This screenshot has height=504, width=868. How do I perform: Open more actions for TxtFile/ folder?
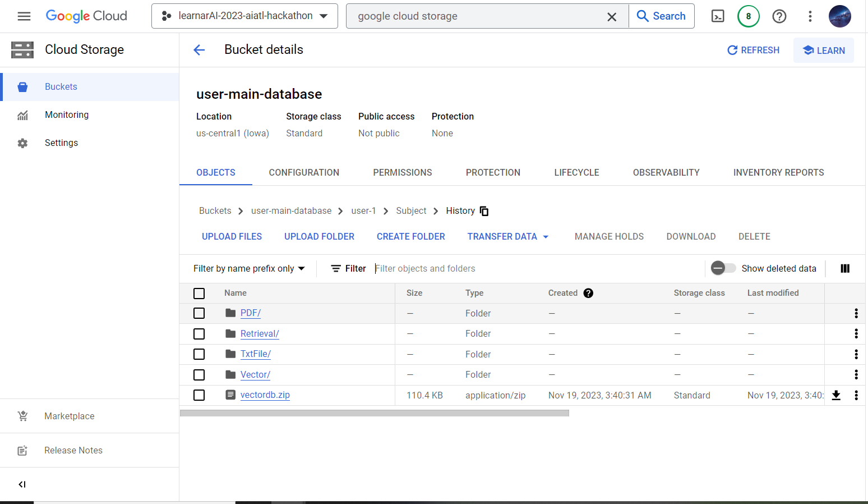pos(856,354)
